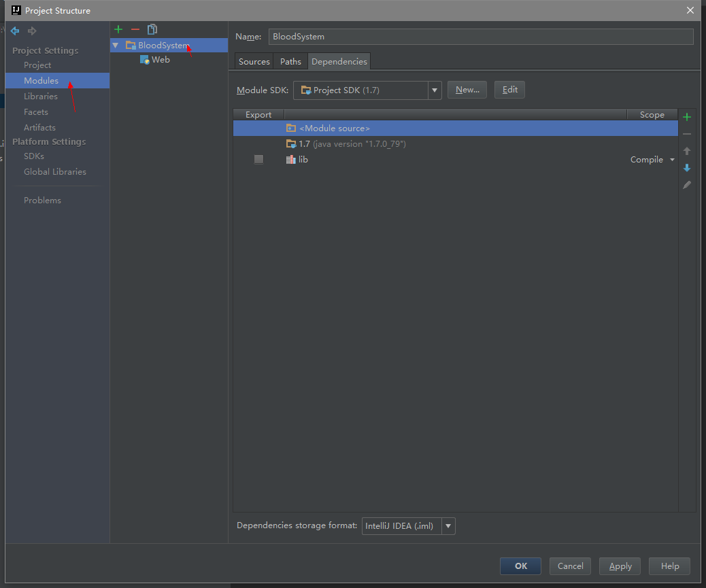Open Project settings in the sidebar

point(37,65)
